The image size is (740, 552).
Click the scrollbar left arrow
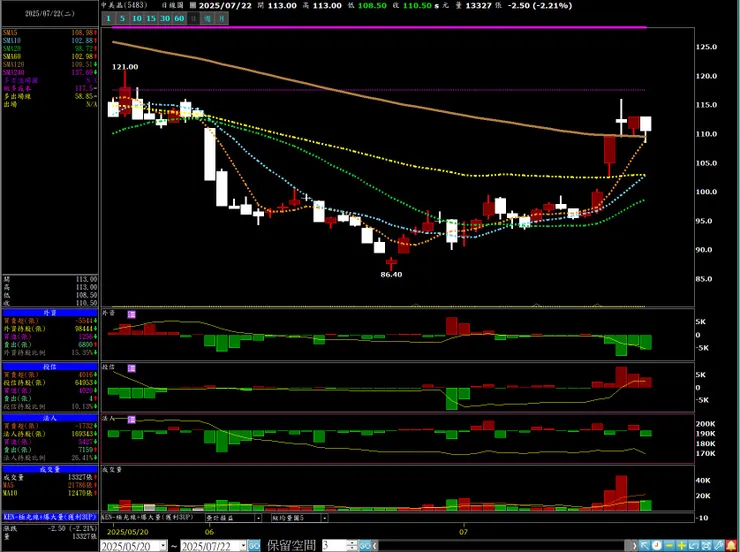[375, 546]
